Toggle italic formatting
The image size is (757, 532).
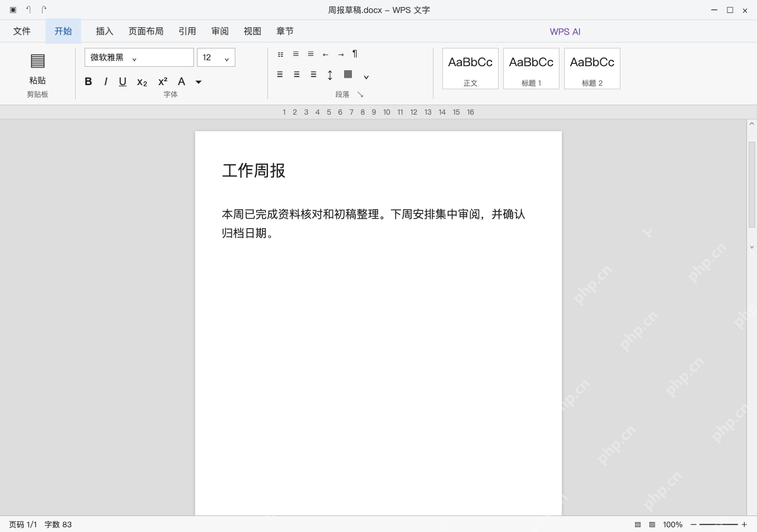[x=106, y=82]
